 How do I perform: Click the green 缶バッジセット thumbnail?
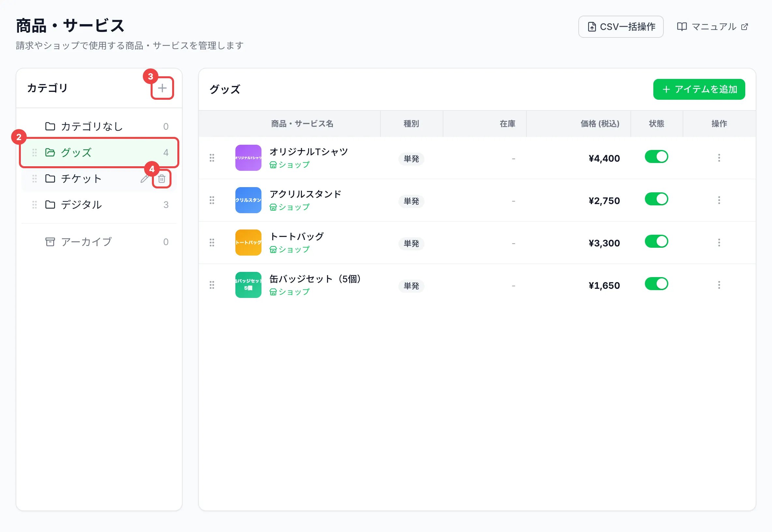248,285
